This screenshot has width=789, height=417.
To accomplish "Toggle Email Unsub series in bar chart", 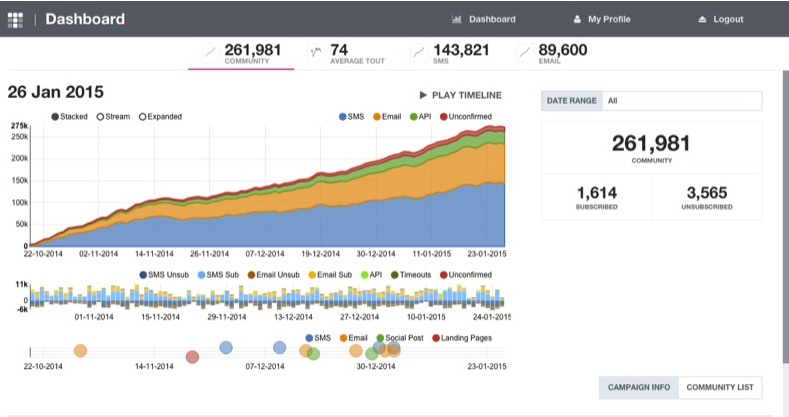I will pos(273,275).
